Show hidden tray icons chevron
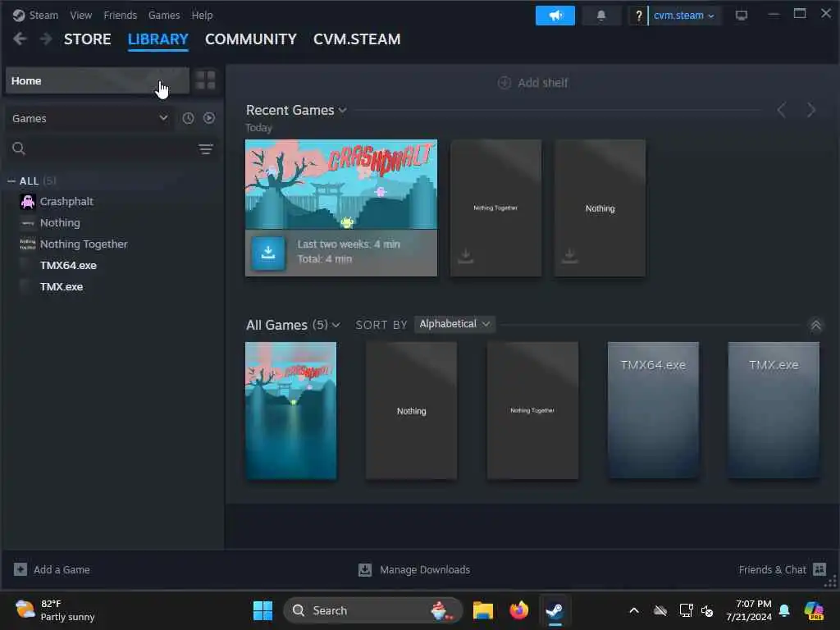Image resolution: width=840 pixels, height=630 pixels. 634,610
